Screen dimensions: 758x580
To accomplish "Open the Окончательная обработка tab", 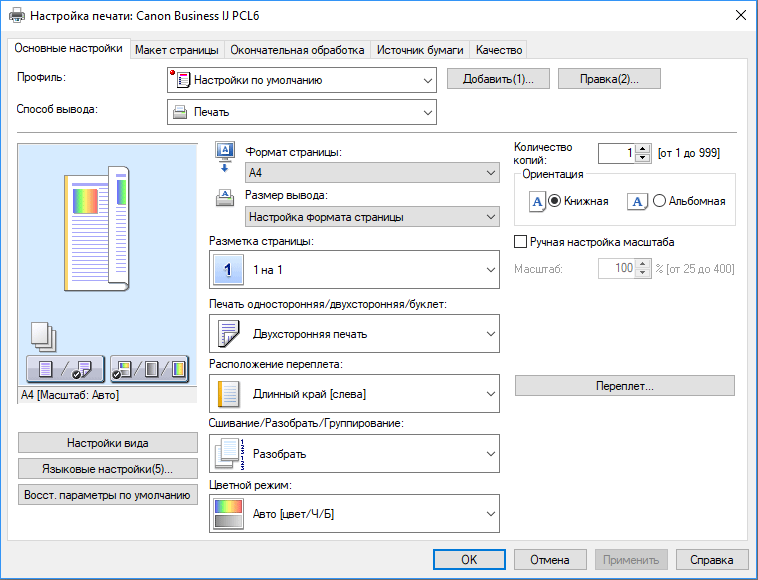I will (297, 50).
